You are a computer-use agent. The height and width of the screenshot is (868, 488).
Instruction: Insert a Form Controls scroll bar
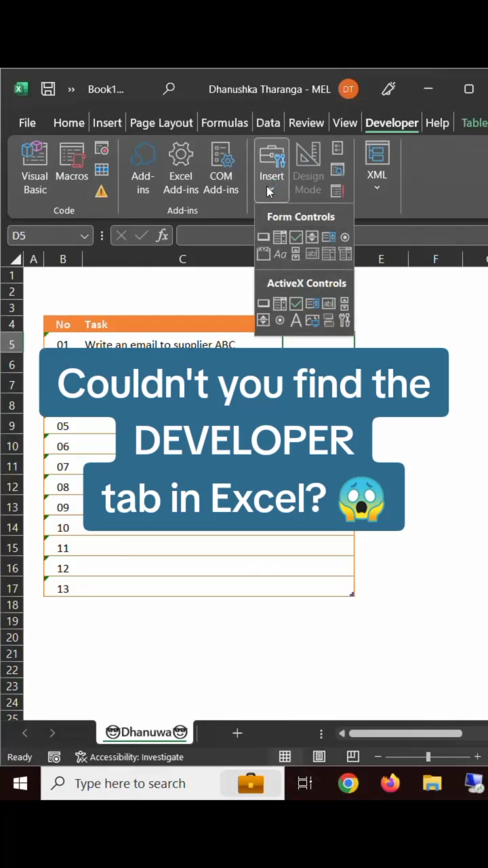[296, 254]
